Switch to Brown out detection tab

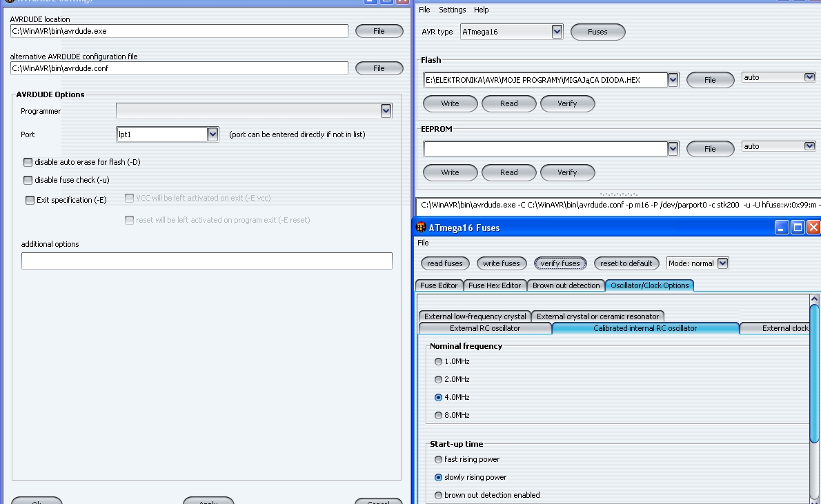[x=566, y=285]
